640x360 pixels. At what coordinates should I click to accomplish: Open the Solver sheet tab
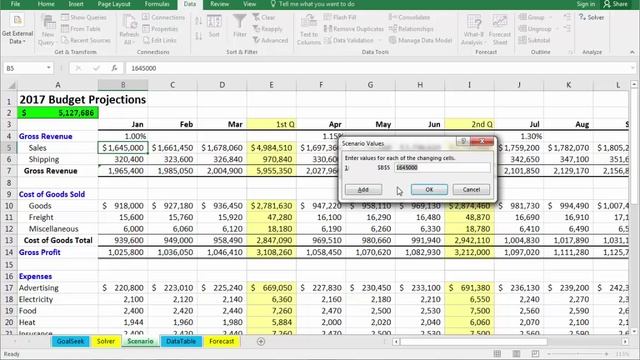click(x=106, y=341)
